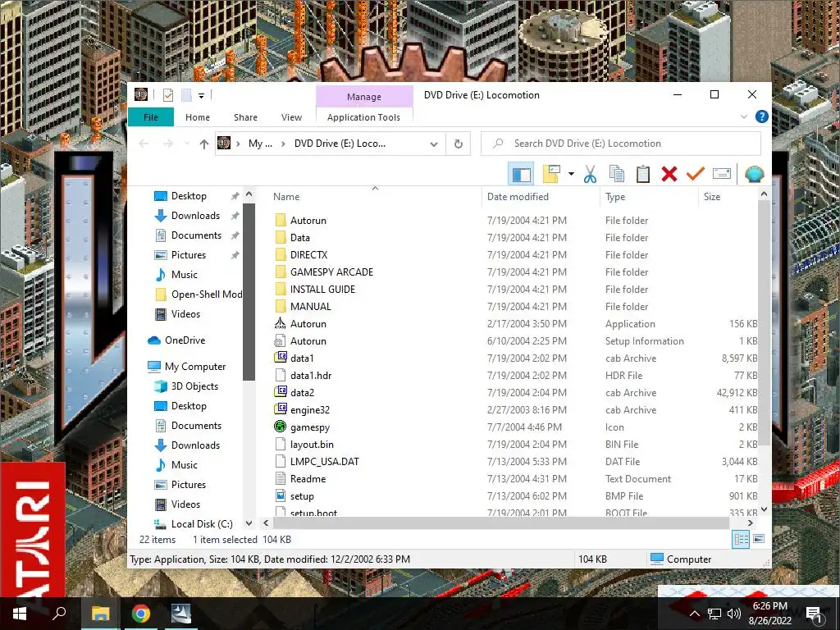This screenshot has width=840, height=630.
Task: Select My Computer in the navigation pane
Action: click(195, 367)
